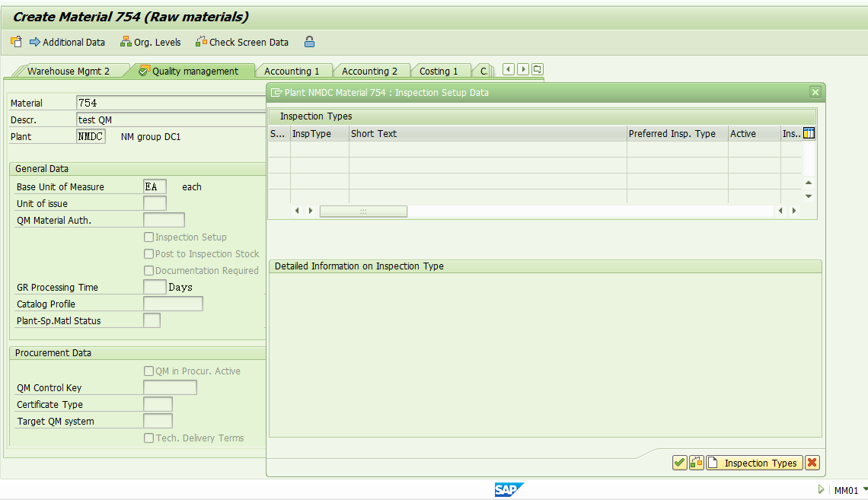Image resolution: width=868 pixels, height=500 pixels.
Task: Focus the QM Material Auth. field
Action: click(164, 220)
